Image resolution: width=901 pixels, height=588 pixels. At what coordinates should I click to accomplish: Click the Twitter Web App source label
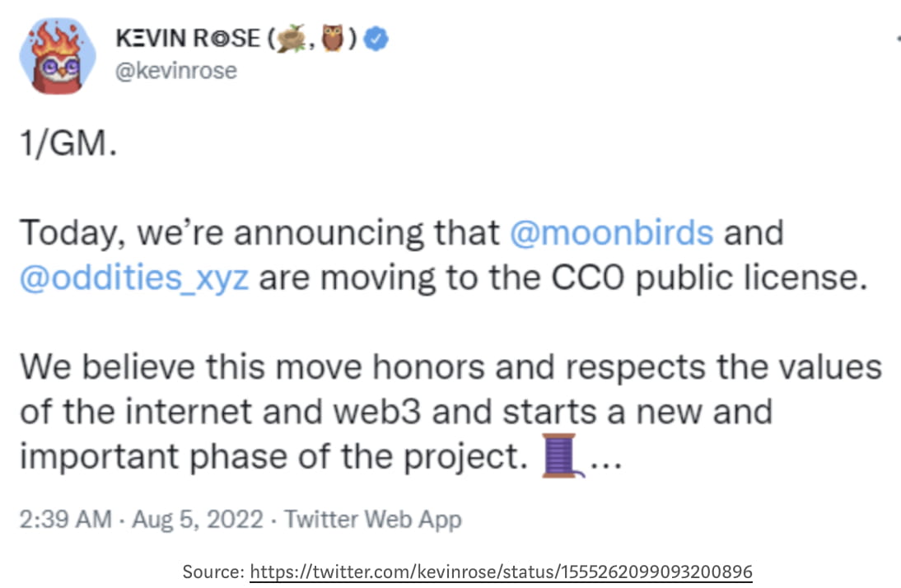[x=372, y=520]
